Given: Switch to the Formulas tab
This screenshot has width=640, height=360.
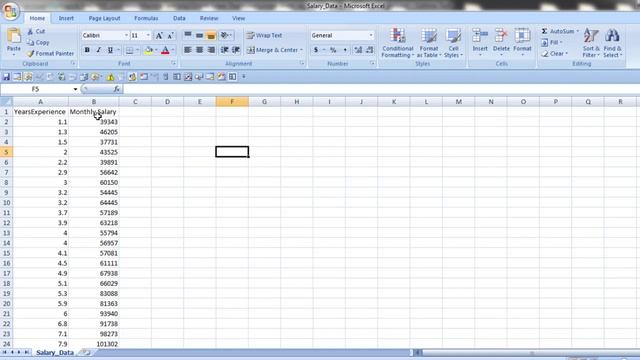Looking at the screenshot, I should pyautogui.click(x=146, y=18).
